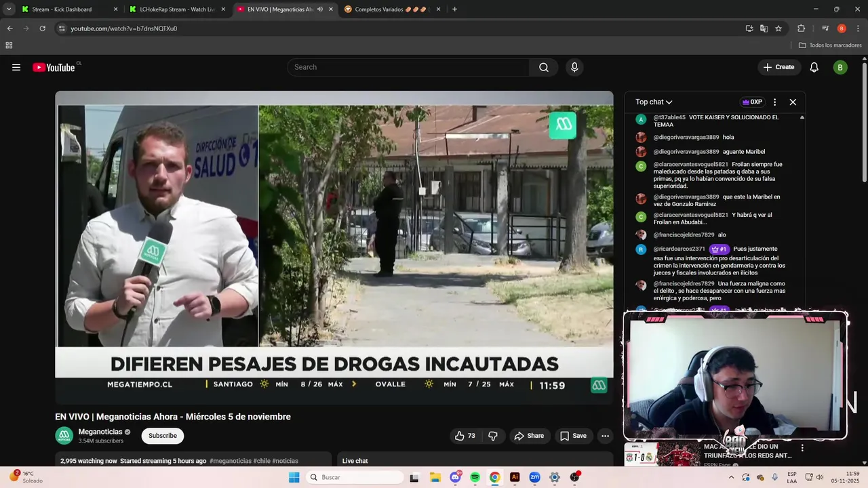Click in the YouTube search field

409,67
